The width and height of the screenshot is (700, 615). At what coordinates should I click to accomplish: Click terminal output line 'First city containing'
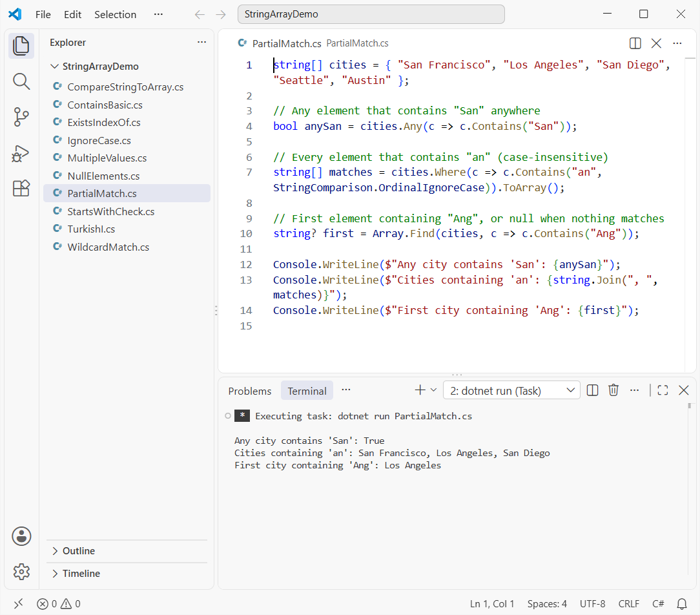pos(338,465)
